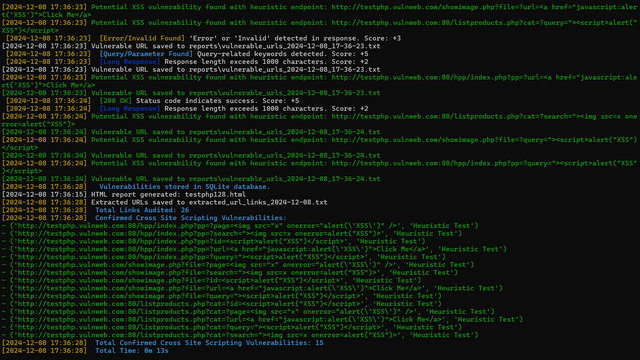640x360 pixels.
Task: Select the '[Query/Parameter Found]' tag
Action: tap(146, 54)
